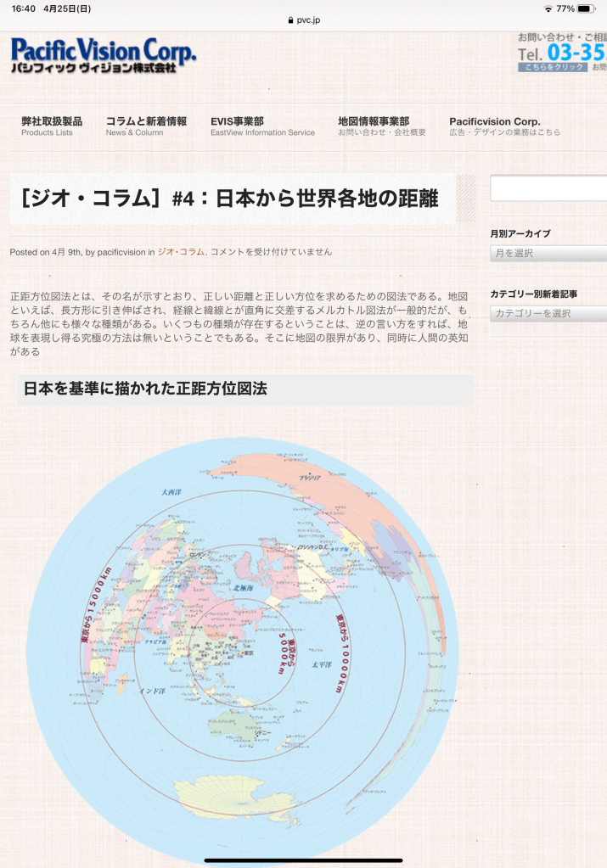Click the Pacific Vision Corp. logo

coord(103,55)
